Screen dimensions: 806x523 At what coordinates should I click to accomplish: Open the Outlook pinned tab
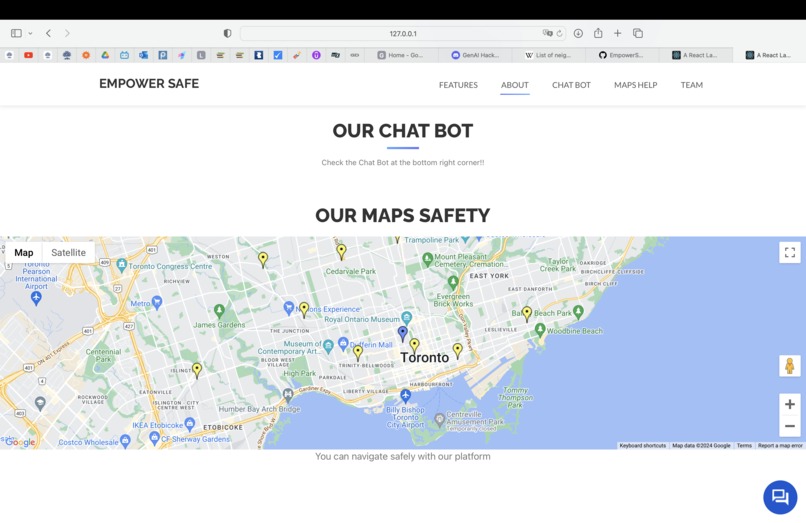click(143, 55)
